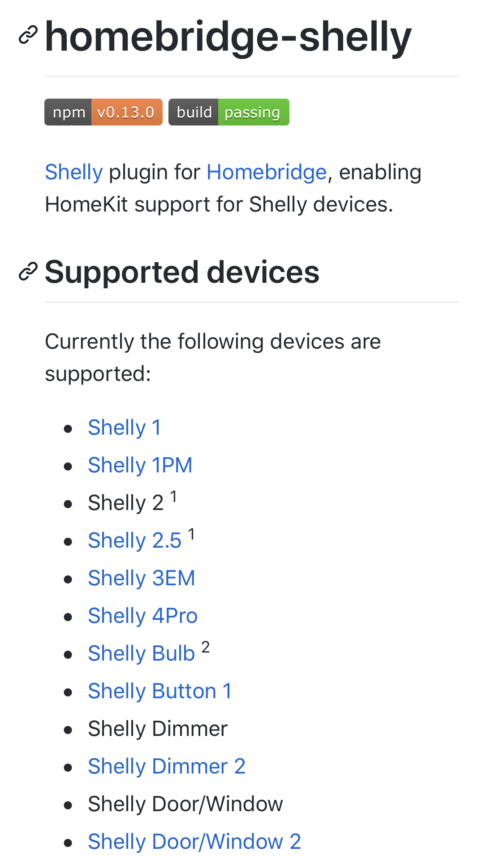The height and width of the screenshot is (856, 504).
Task: Click the Supported devices section heading
Action: [182, 272]
